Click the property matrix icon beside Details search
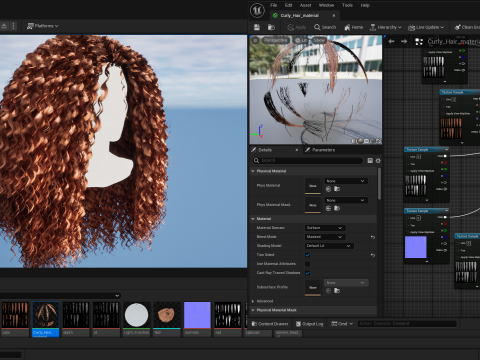This screenshot has height=360, width=480. click(x=370, y=161)
